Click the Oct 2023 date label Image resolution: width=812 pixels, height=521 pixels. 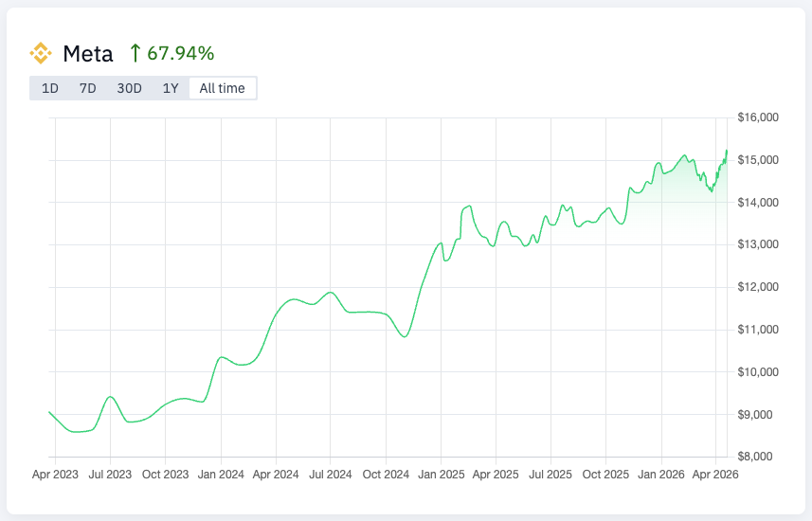pos(165,475)
